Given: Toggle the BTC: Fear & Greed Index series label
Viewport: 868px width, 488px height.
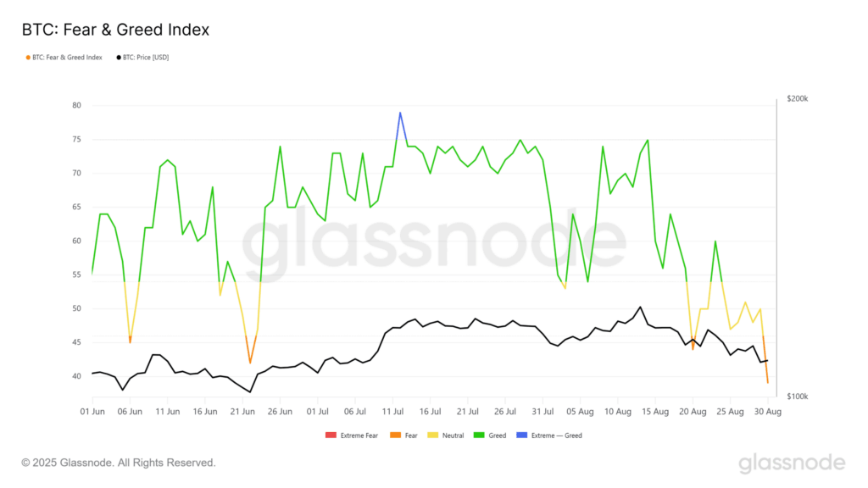Looking at the screenshot, I should click(x=67, y=58).
